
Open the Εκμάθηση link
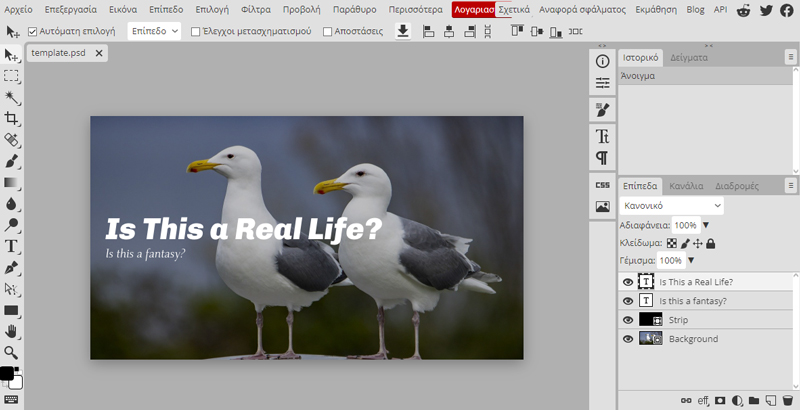tap(656, 9)
